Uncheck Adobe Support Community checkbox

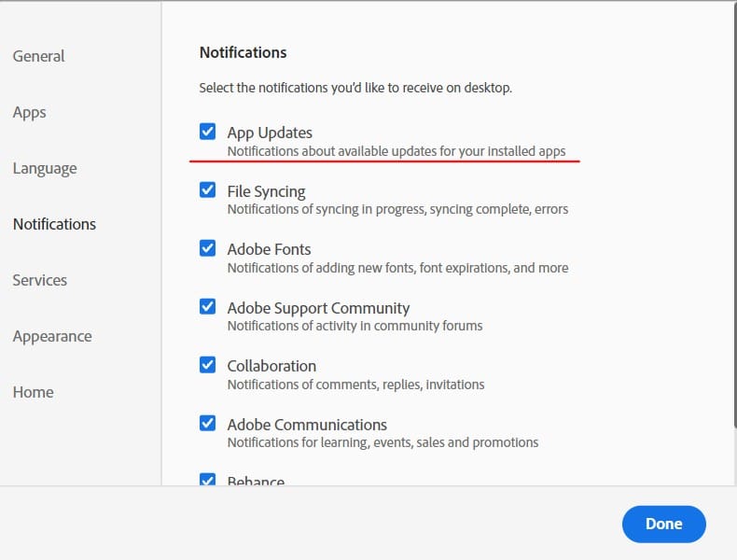pyautogui.click(x=208, y=307)
